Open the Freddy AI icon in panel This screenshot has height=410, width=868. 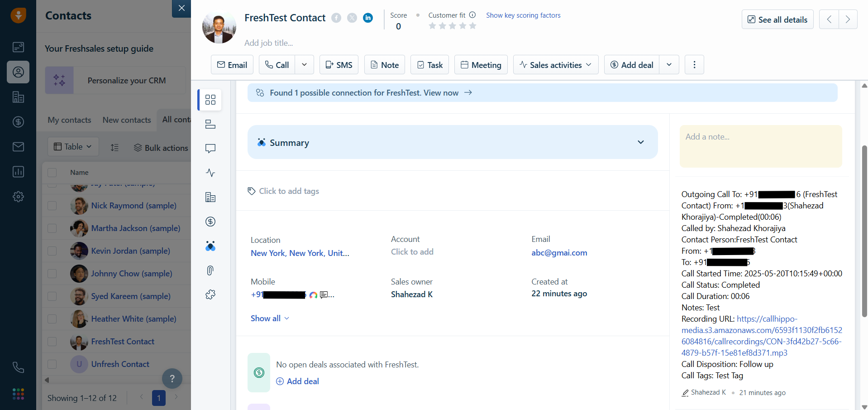(210, 246)
